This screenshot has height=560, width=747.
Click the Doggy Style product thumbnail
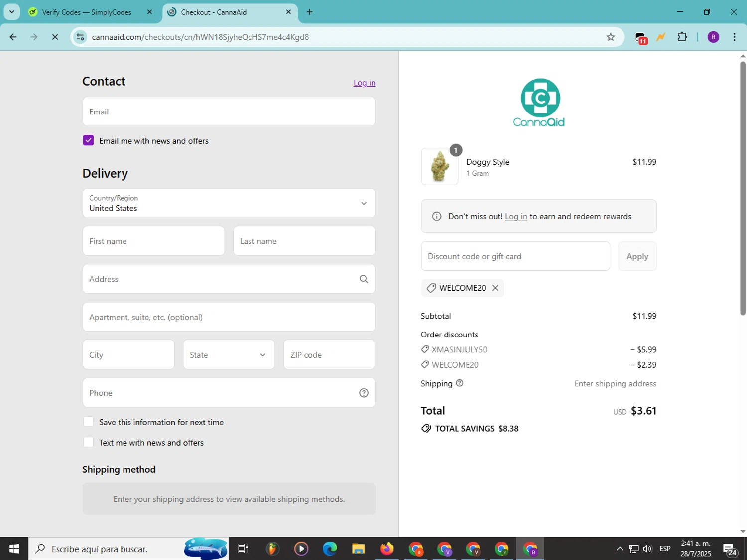pos(439,166)
